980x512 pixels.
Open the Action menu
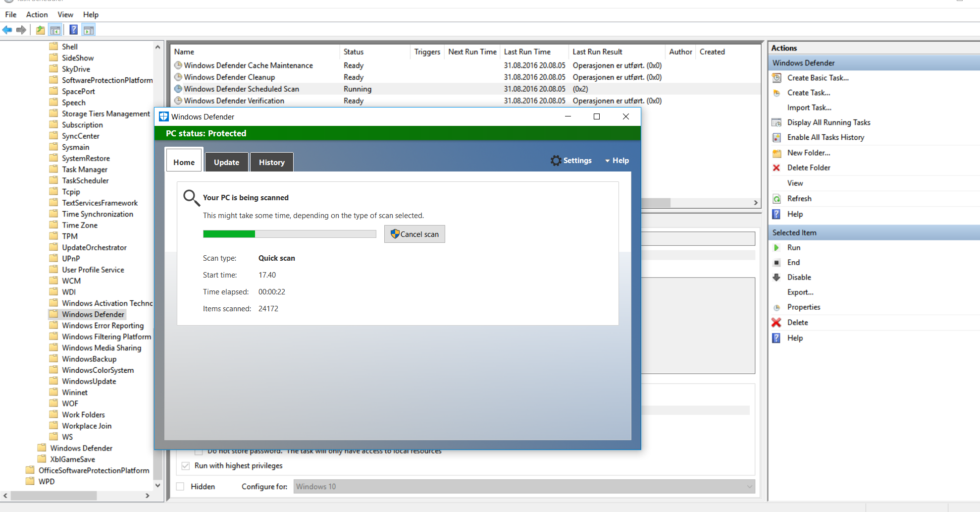[37, 14]
